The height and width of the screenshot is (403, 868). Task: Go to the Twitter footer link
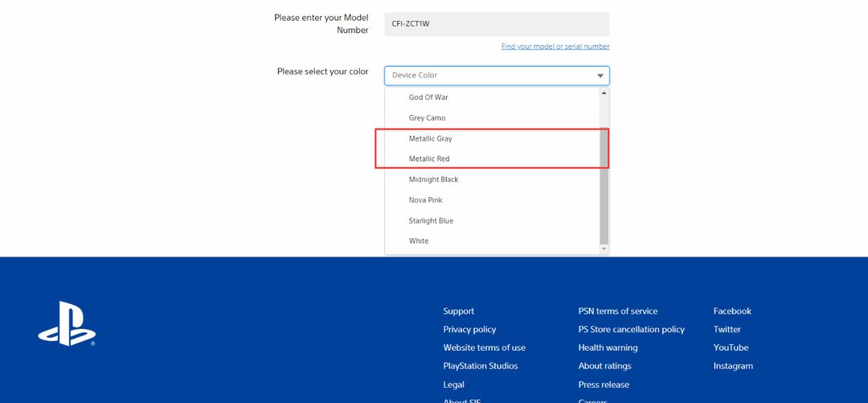(x=727, y=329)
